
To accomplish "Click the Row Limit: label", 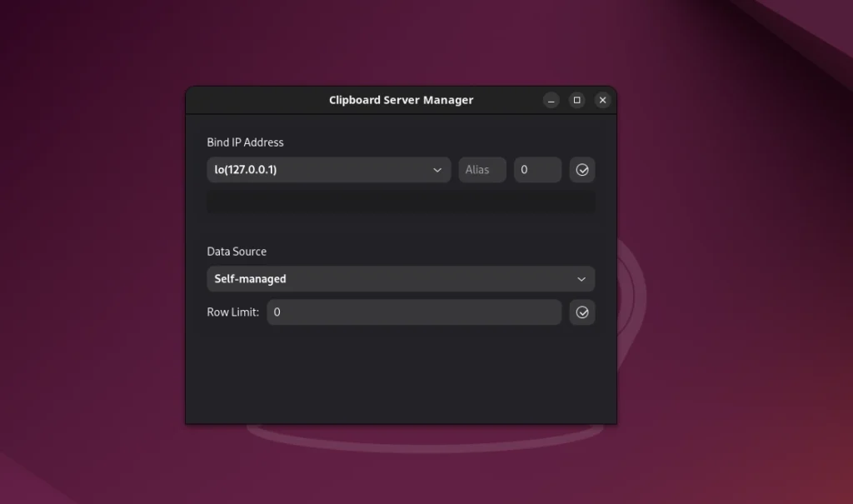I will 232,312.
